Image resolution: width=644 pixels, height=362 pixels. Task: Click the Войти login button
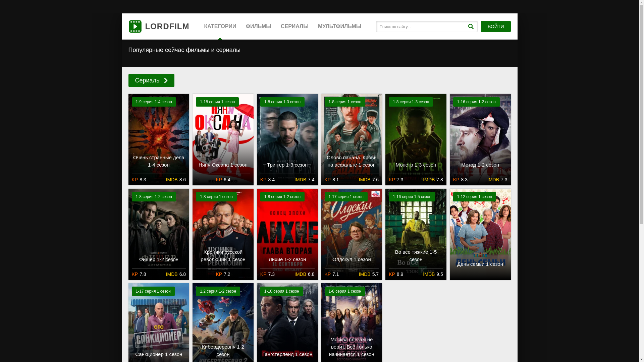496,26
